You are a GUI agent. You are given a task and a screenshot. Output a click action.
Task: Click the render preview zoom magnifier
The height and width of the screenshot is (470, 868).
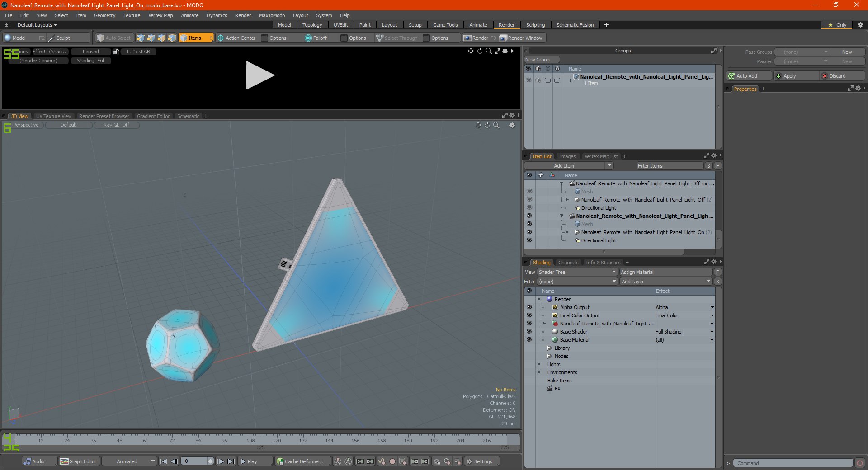pos(489,51)
